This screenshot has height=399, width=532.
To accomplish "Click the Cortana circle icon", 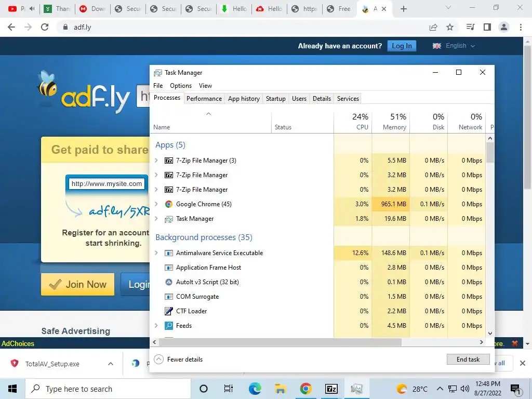I will [204, 389].
